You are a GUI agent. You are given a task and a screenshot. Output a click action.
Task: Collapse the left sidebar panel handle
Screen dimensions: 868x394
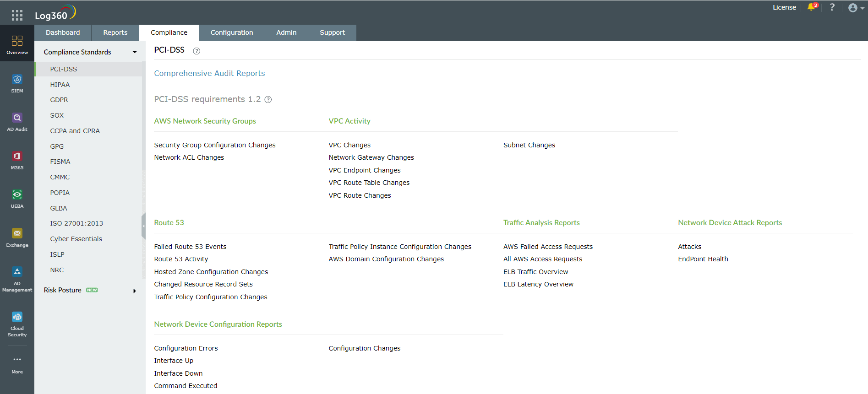coord(143,226)
